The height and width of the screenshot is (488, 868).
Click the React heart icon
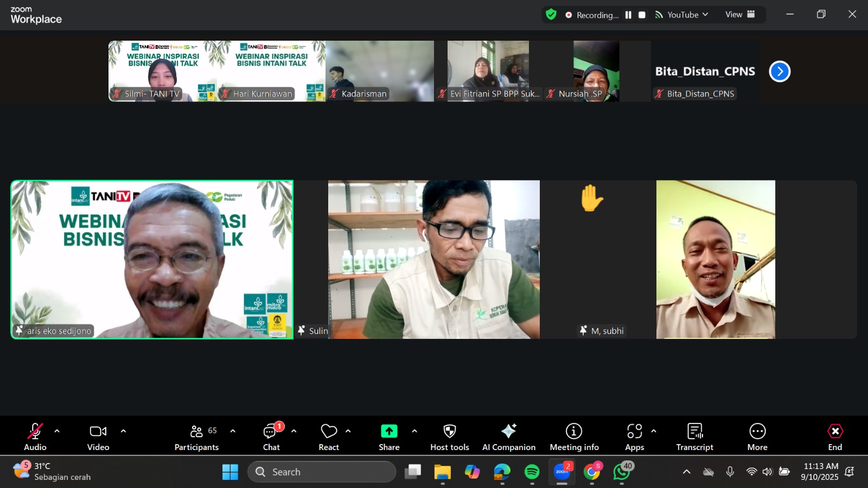[329, 436]
